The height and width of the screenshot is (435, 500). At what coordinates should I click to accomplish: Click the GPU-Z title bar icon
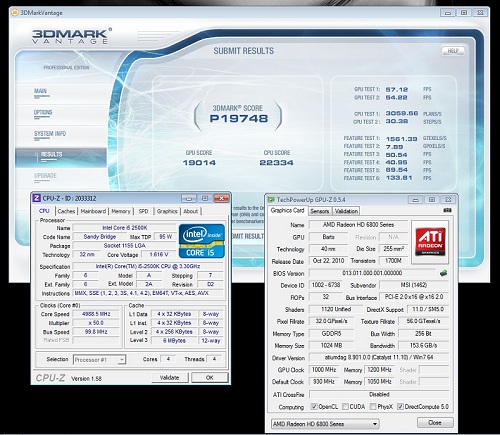pos(271,200)
